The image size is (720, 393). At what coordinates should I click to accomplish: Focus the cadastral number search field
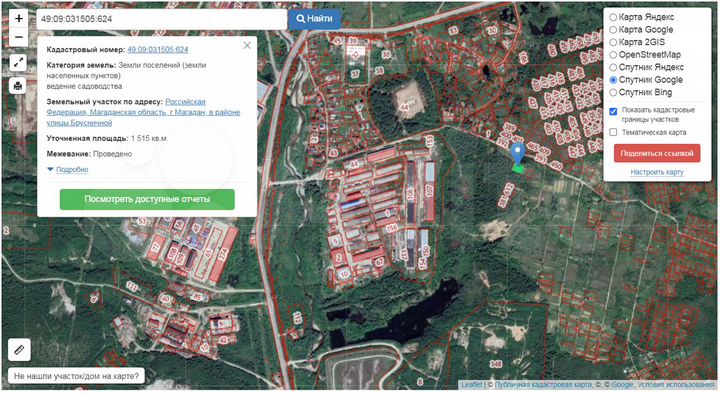tap(162, 19)
